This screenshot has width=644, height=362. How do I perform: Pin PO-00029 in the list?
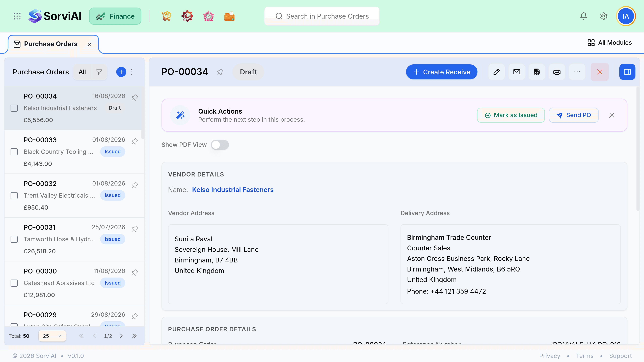[135, 316]
